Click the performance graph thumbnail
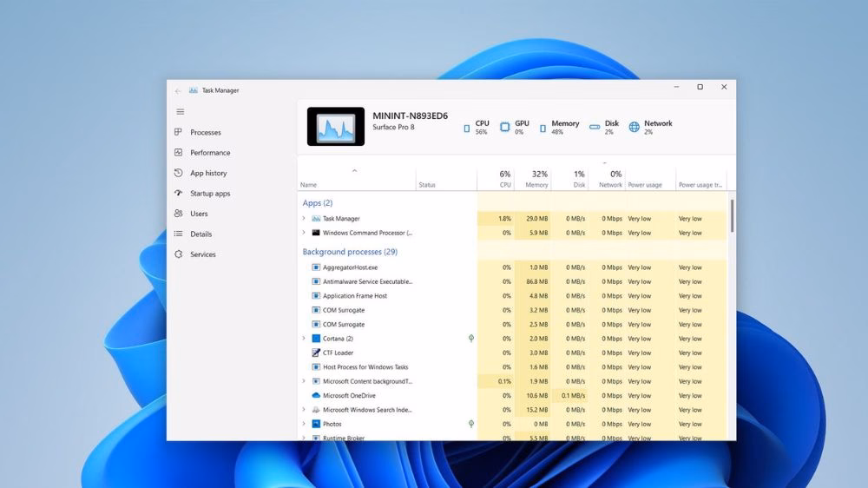This screenshot has width=868, height=488. coord(336,127)
